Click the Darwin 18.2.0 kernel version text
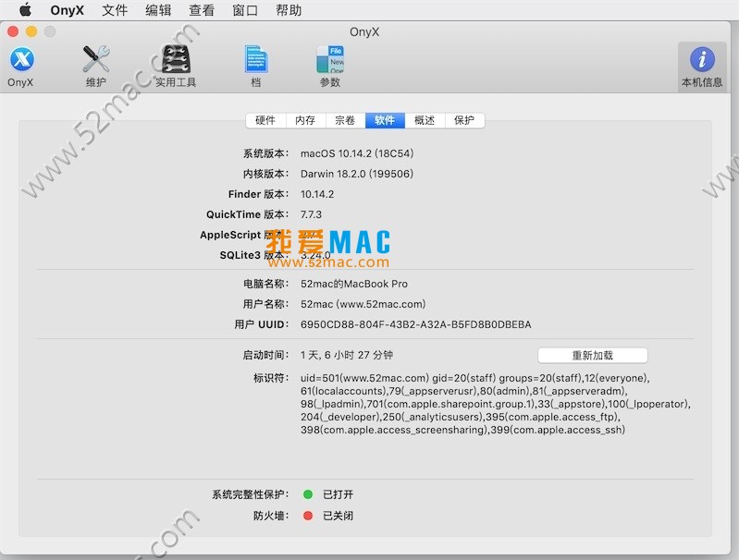Viewport: 739px width, 560px height. click(357, 174)
